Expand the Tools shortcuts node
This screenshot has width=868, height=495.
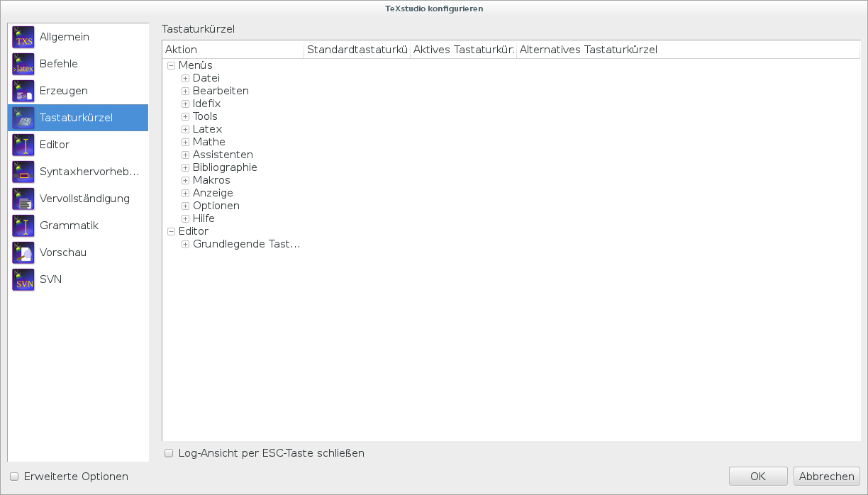click(x=185, y=116)
